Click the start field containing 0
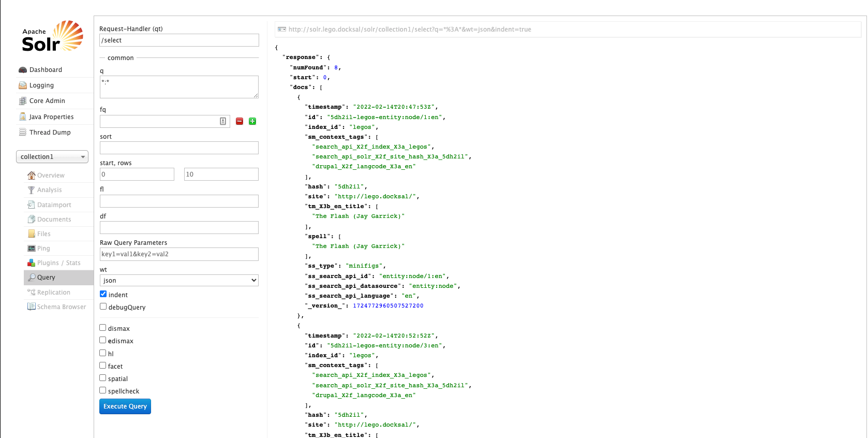868x438 pixels. [137, 174]
